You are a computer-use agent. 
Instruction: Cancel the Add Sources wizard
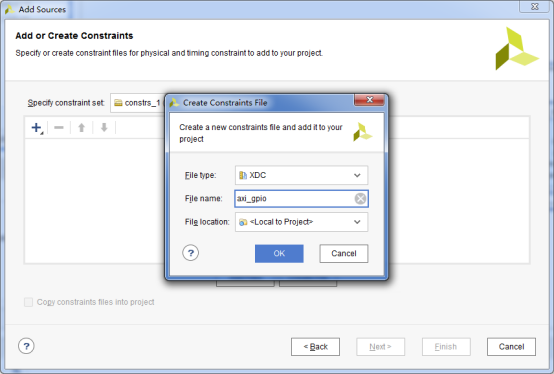[511, 347]
